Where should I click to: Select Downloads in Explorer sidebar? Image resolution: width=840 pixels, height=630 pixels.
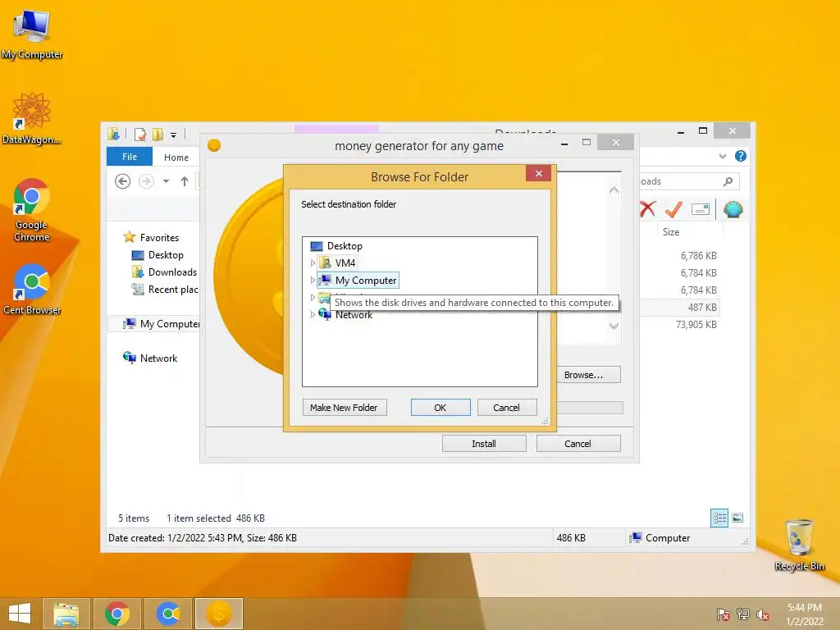[x=164, y=272]
